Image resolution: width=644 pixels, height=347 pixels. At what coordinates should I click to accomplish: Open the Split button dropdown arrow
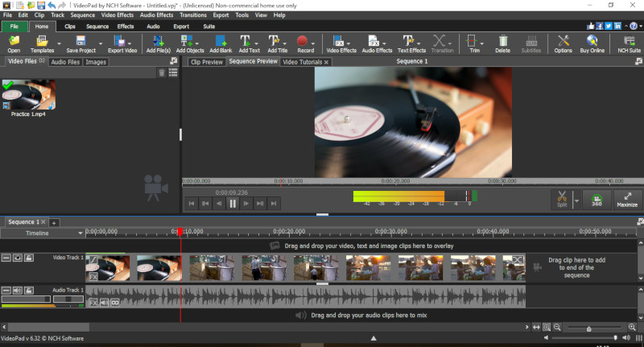pos(576,200)
